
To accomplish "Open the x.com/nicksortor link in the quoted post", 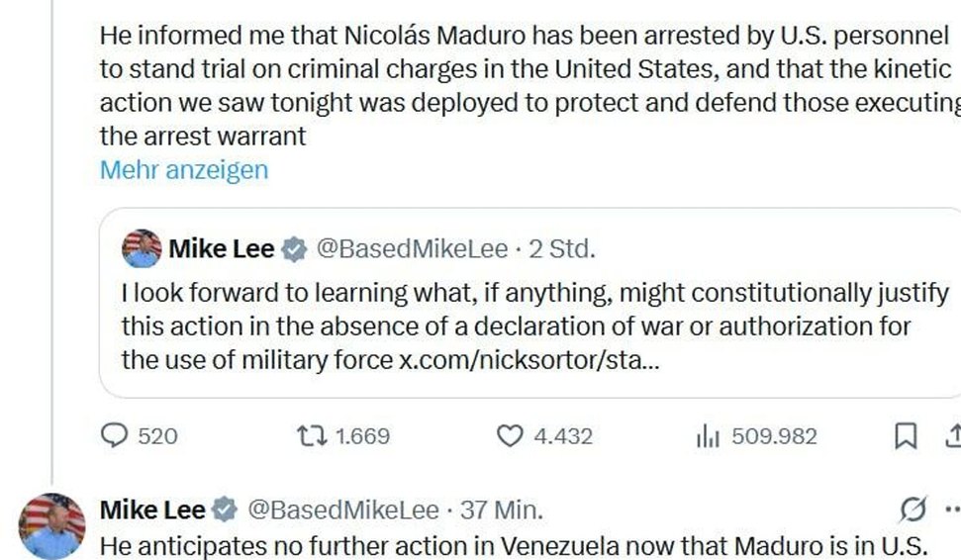I will click(529, 360).
